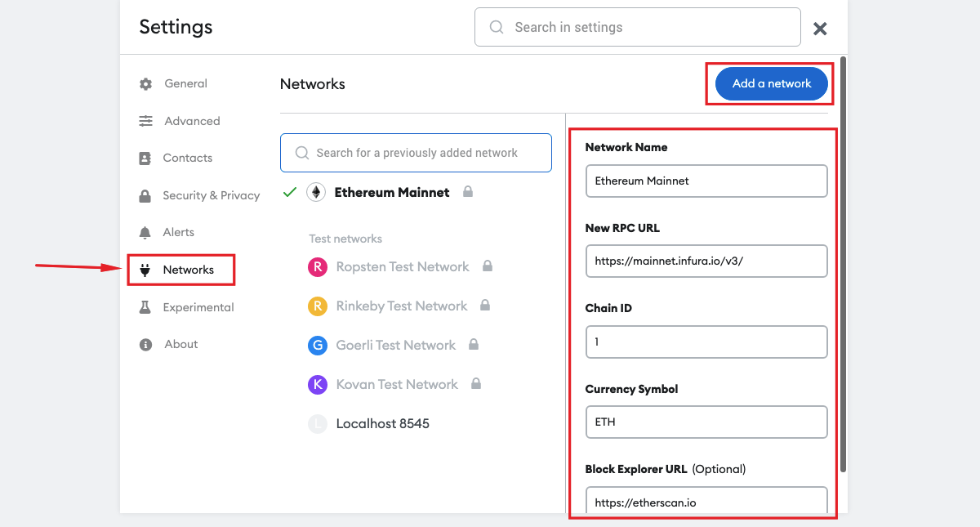Close the Settings panel

[821, 29]
